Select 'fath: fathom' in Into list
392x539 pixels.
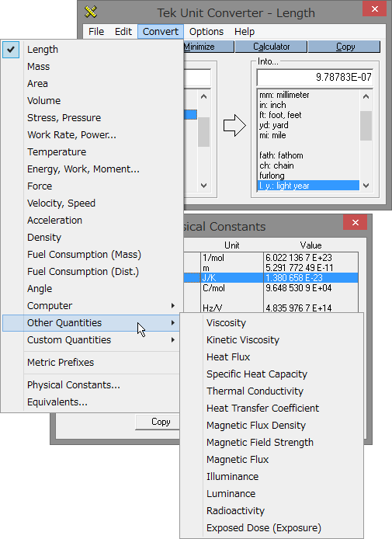pyautogui.click(x=308, y=155)
